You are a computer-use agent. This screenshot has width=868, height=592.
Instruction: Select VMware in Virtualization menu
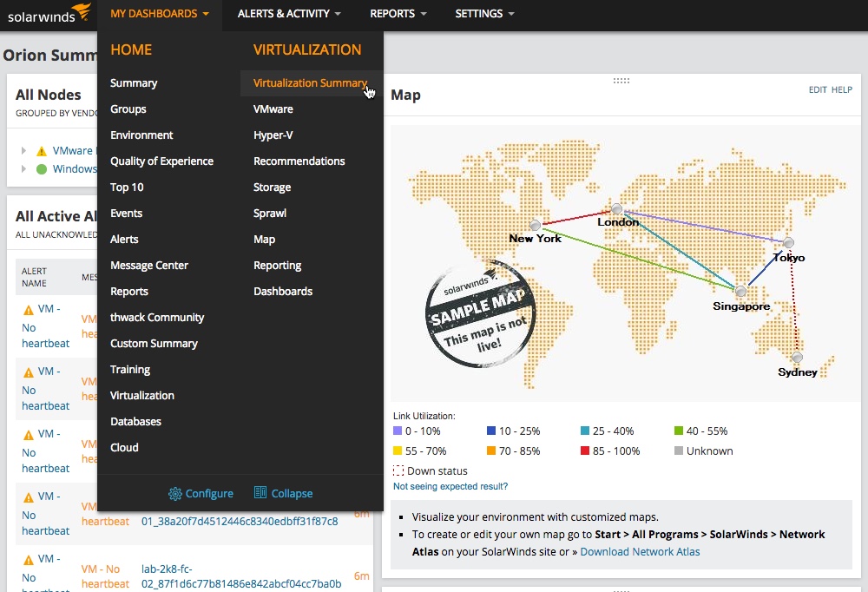coord(273,109)
